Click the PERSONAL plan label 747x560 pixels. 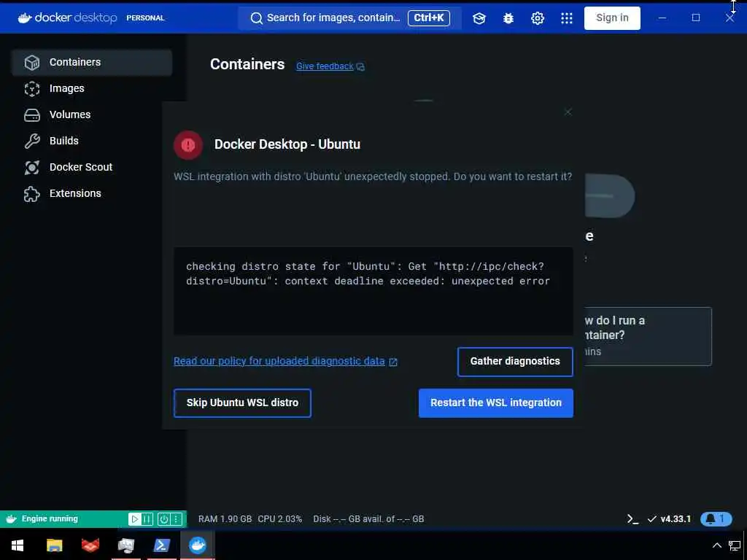[145, 18]
